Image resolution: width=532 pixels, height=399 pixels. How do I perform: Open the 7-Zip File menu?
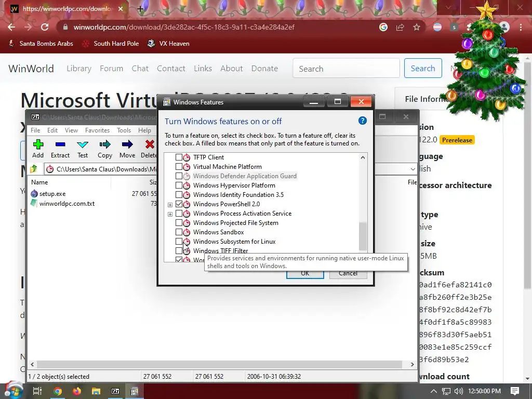click(35, 130)
